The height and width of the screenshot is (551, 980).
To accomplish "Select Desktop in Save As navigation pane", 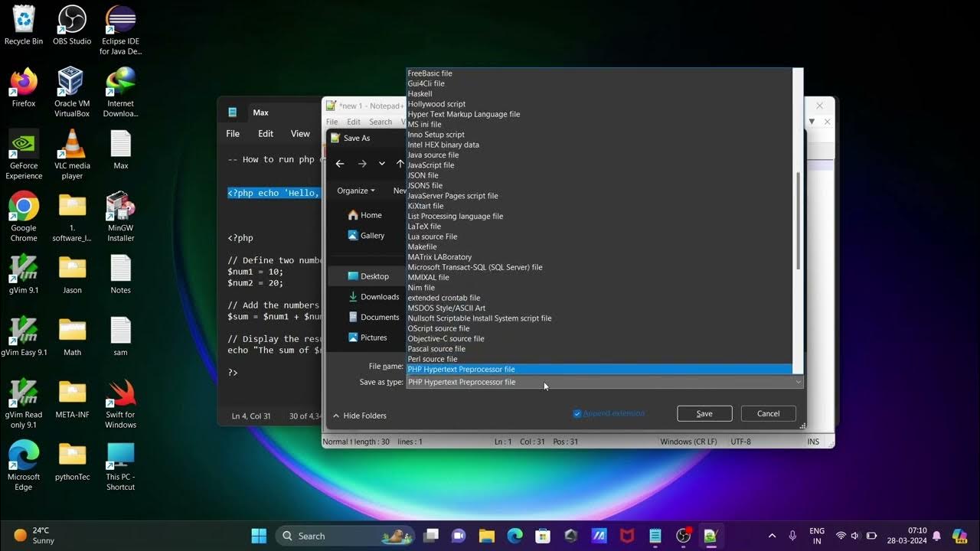I will point(367,276).
